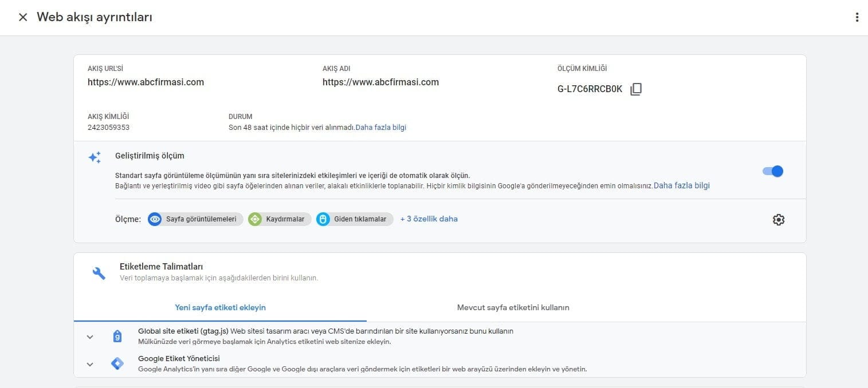Click the Etiketleme Talimatları heading
Screen dimensions: 868x388
point(161,267)
